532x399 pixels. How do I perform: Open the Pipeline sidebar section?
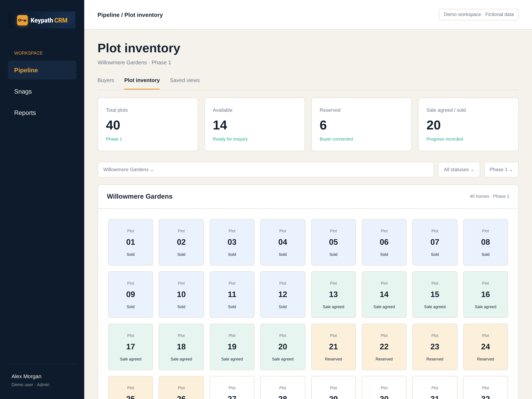[42, 70]
